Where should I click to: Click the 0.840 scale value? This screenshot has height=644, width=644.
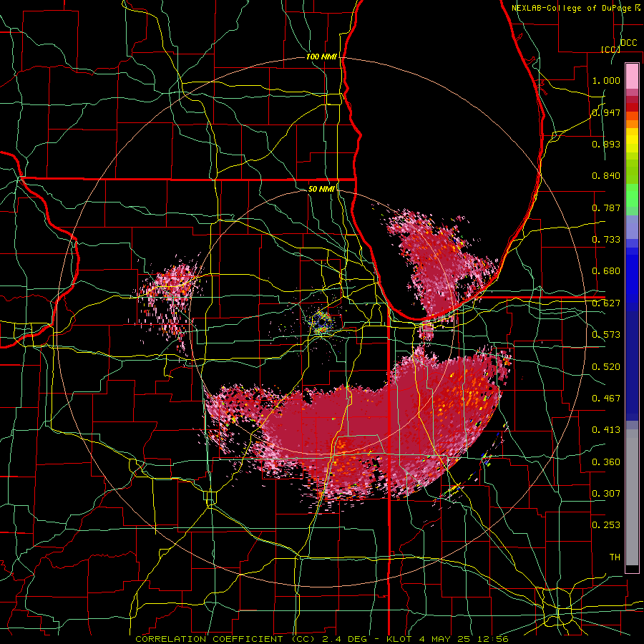(x=606, y=176)
